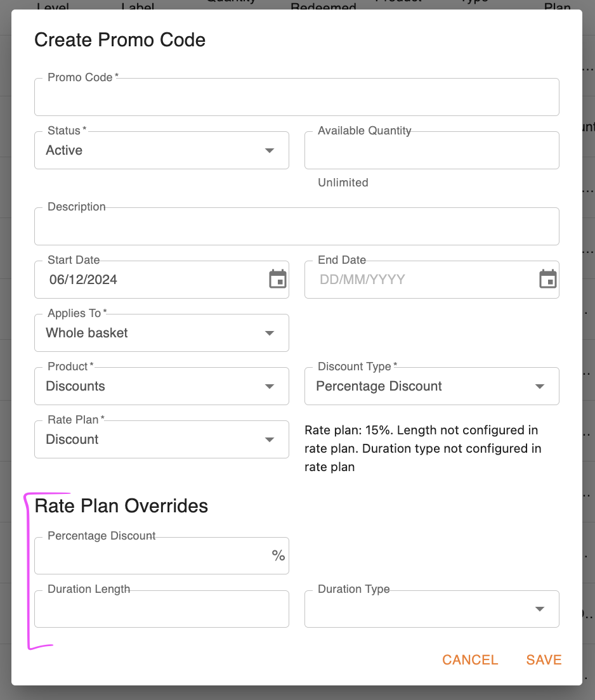Open the Product dropdown showing Discounts
The height and width of the screenshot is (700, 595).
pos(162,386)
